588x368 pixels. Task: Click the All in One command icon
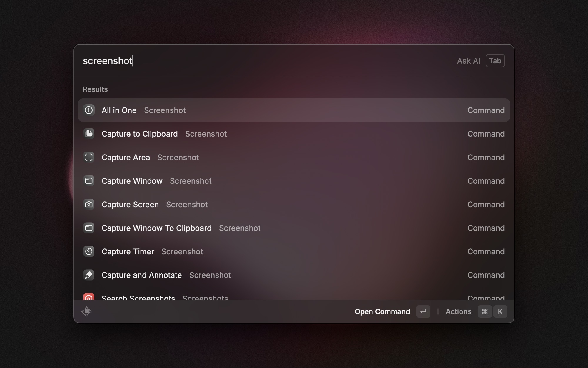coord(89,110)
